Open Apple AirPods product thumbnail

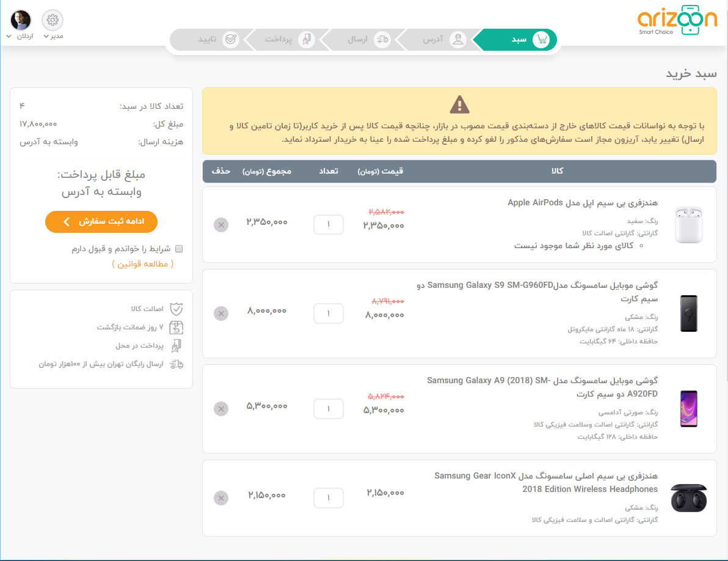point(688,226)
